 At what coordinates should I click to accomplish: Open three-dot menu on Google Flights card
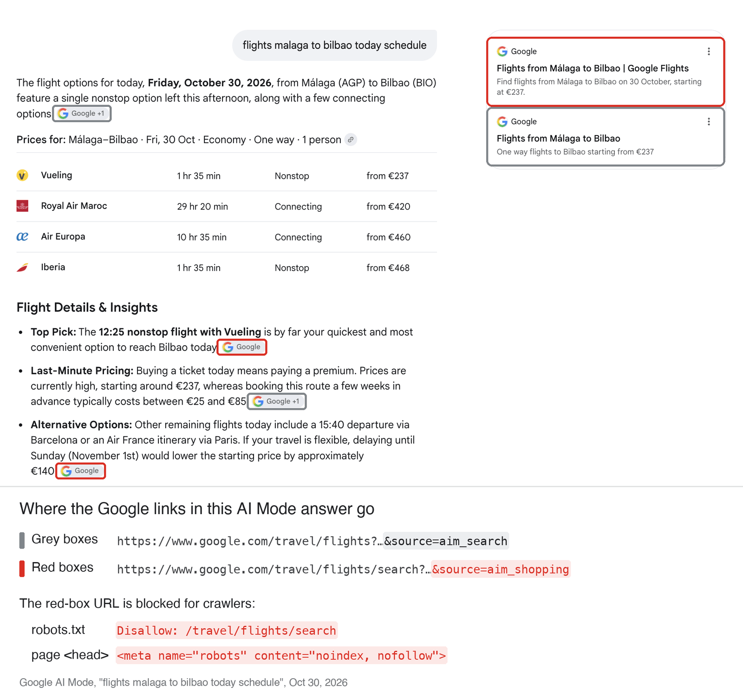click(x=709, y=52)
